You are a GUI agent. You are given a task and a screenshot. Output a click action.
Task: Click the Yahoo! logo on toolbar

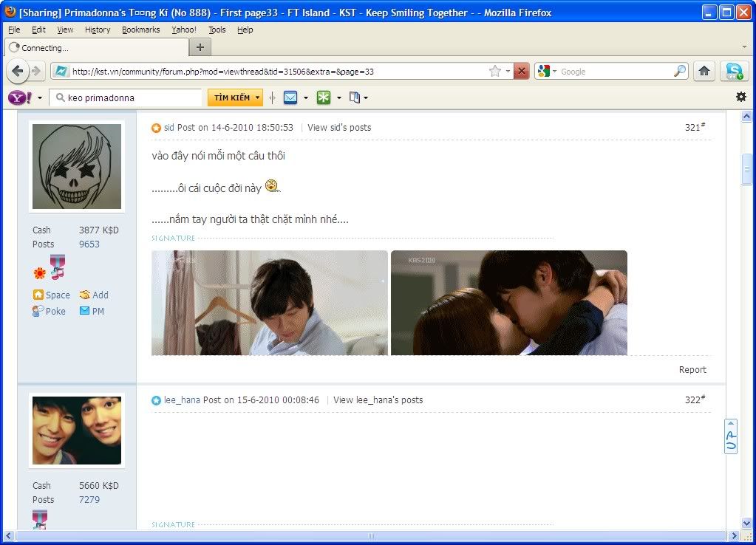pos(20,97)
